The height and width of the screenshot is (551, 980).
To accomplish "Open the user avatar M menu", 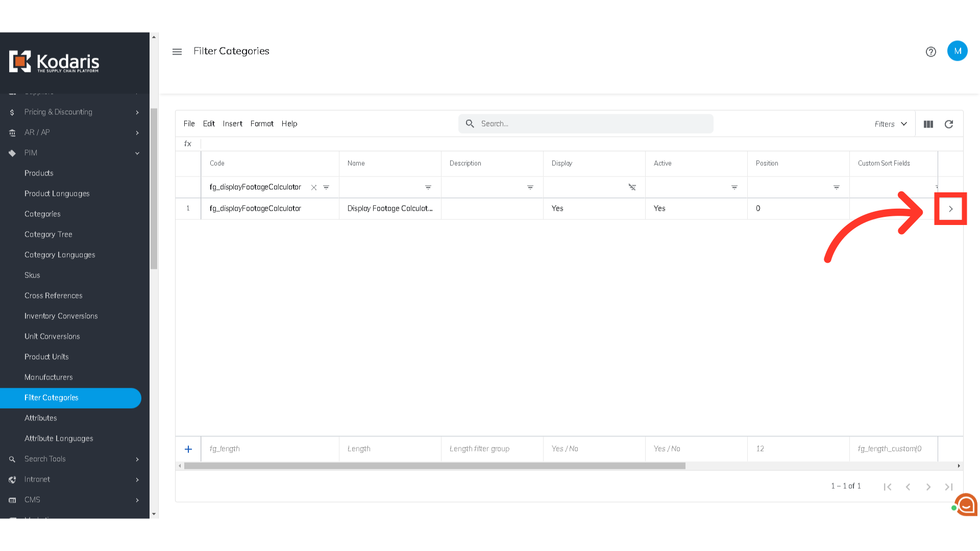I will [957, 51].
